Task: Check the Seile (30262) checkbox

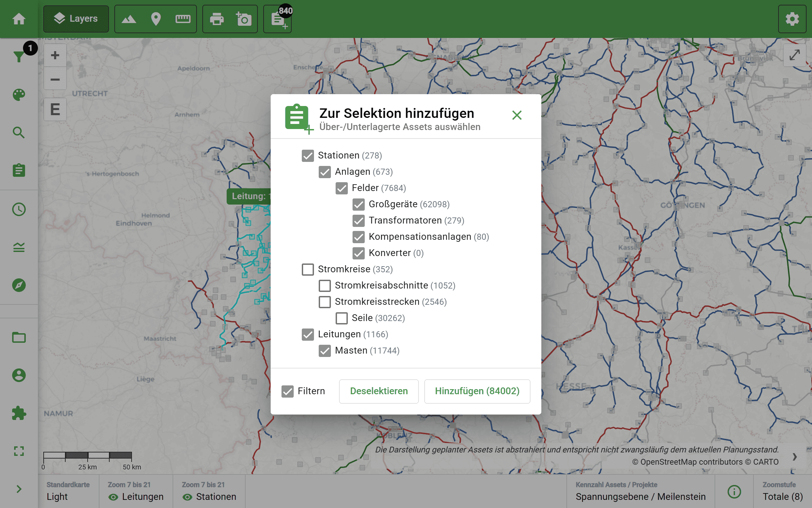Action: pos(341,318)
